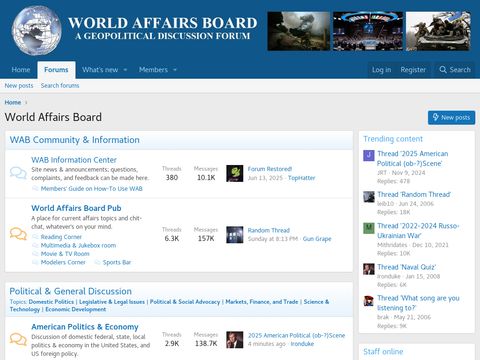Viewport: 480px width, 360px height.
Task: Select the Markets, Finance, and Trade topic
Action: point(262,302)
